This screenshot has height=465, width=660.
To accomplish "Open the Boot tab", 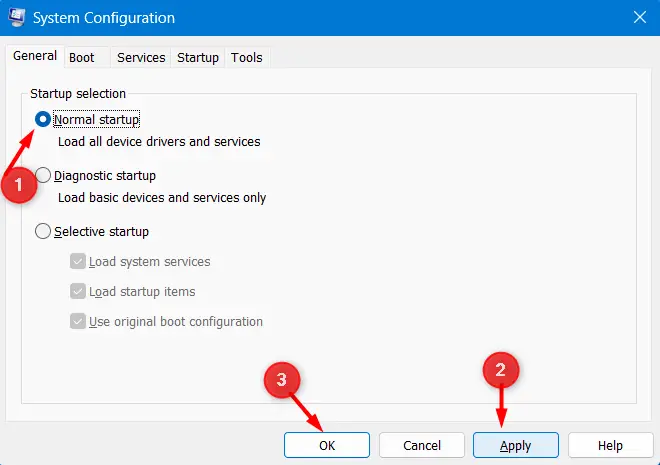I will pyautogui.click(x=81, y=58).
